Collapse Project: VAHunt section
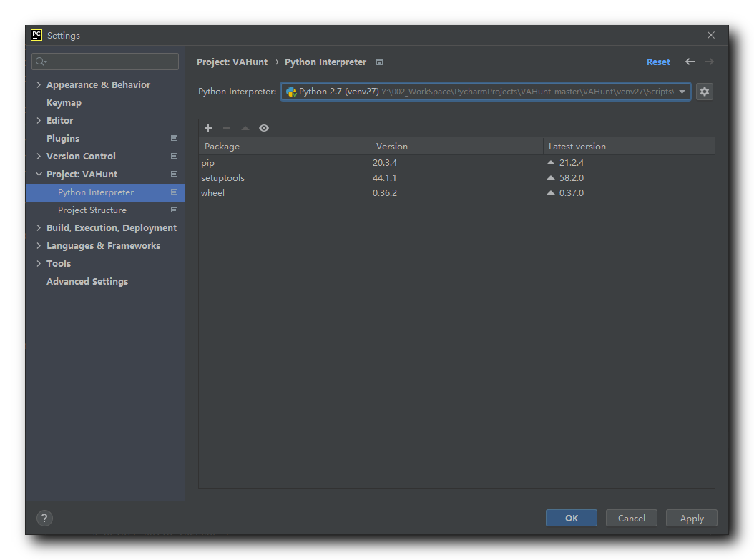The image size is (754, 560). 39,174
